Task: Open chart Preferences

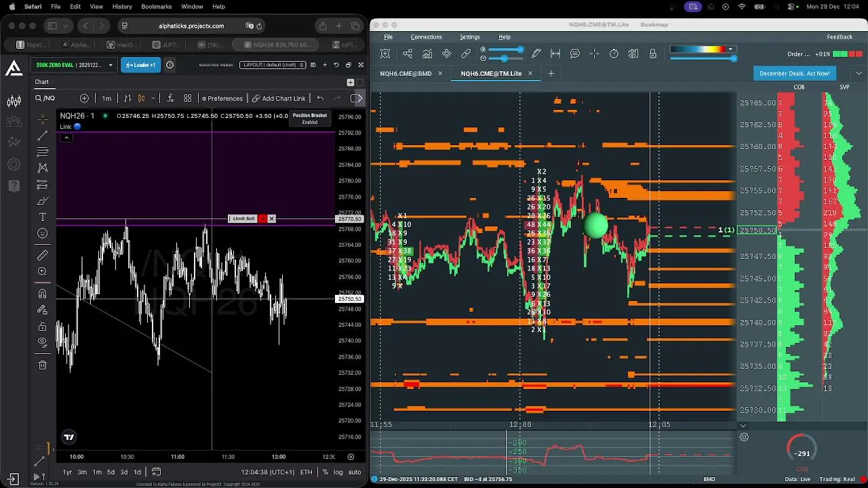Action: 222,98
